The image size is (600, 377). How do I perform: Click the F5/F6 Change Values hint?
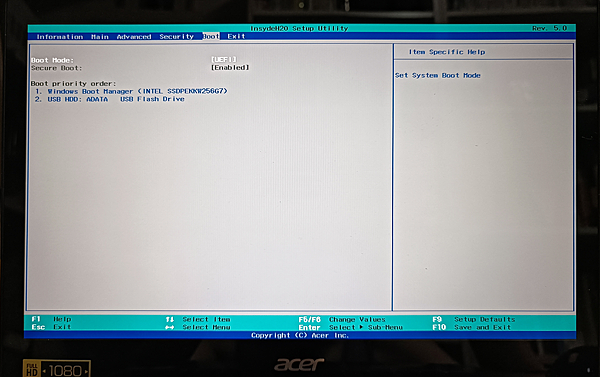click(342, 320)
